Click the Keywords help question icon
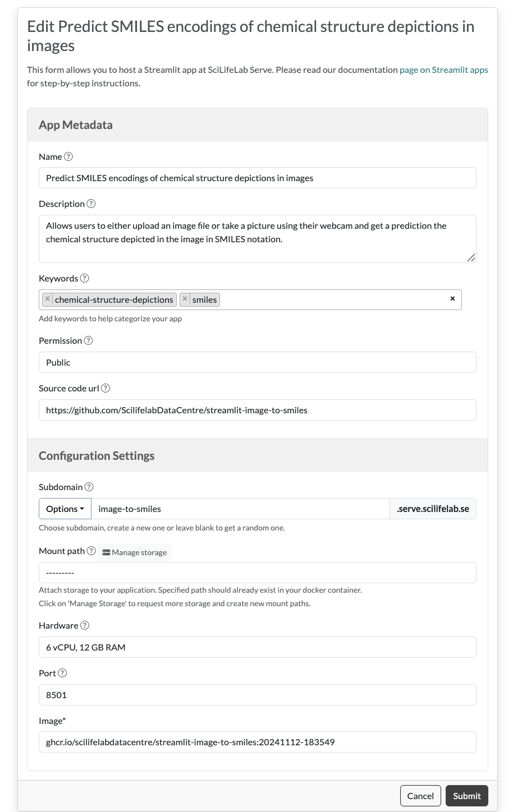The height and width of the screenshot is (812, 513). (85, 278)
